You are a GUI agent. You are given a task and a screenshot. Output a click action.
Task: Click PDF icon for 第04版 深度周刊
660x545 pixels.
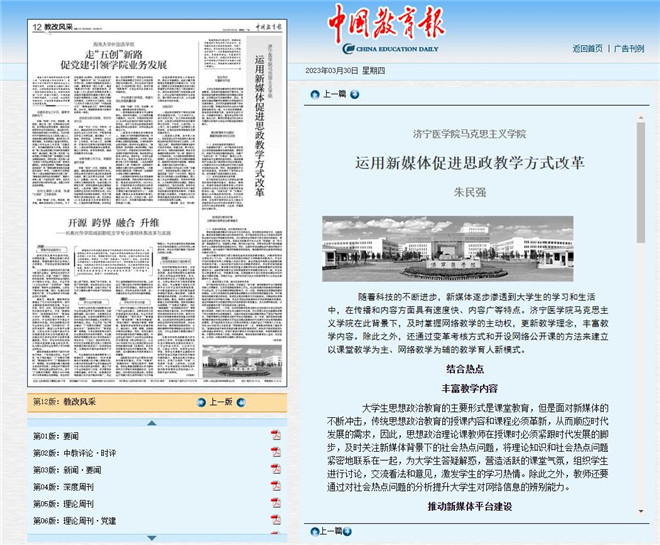click(x=275, y=485)
